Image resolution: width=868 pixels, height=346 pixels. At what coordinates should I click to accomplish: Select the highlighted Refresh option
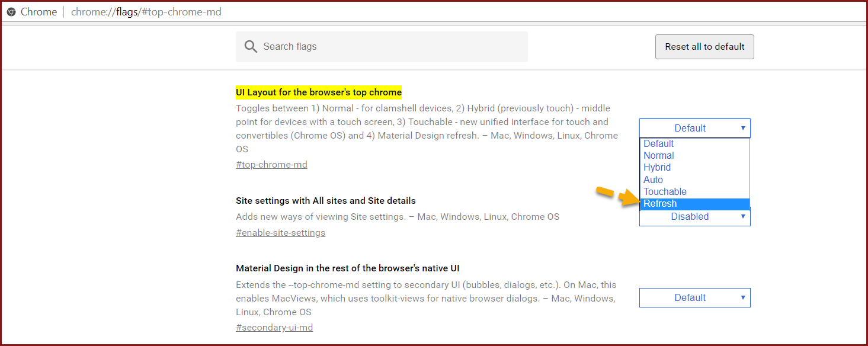click(660, 204)
